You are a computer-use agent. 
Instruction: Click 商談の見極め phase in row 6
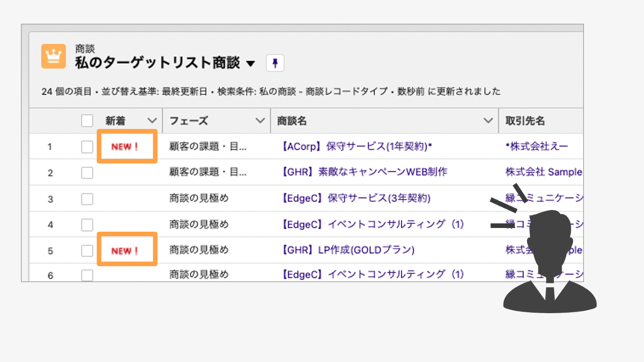pos(199,274)
